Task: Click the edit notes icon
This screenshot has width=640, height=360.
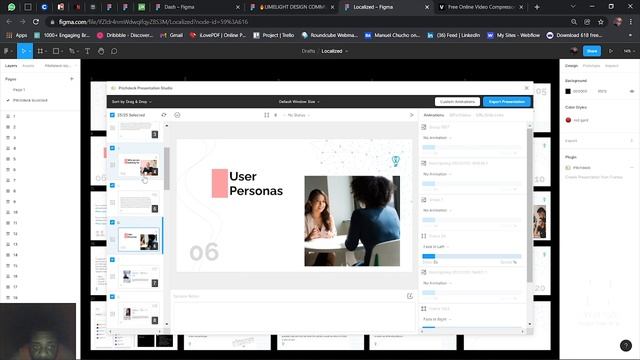Action: point(409,296)
